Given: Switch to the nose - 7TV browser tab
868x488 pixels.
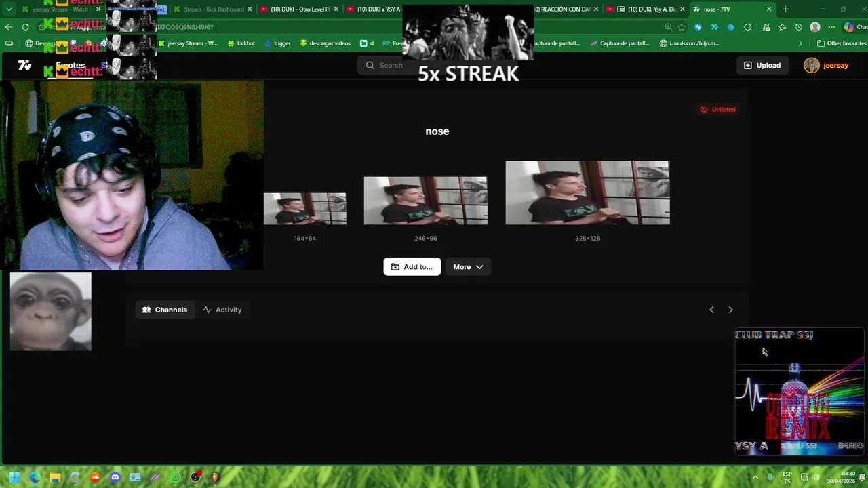Looking at the screenshot, I should point(732,9).
